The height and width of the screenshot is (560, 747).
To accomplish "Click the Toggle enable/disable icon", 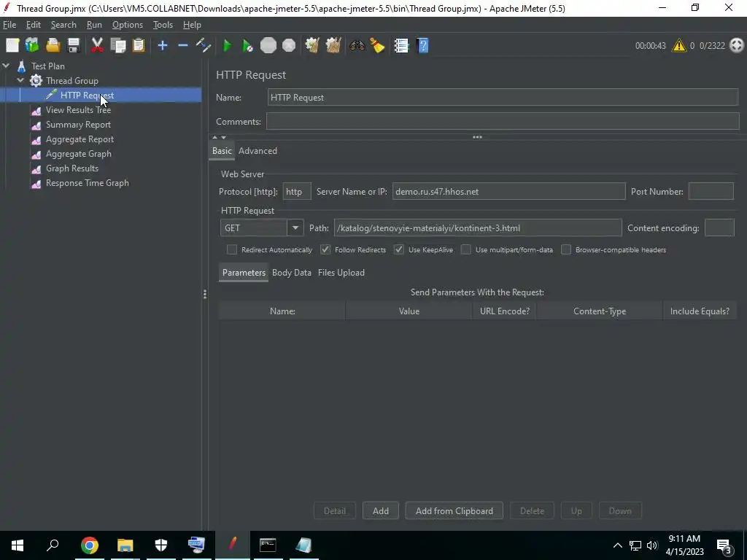I will [x=204, y=45].
